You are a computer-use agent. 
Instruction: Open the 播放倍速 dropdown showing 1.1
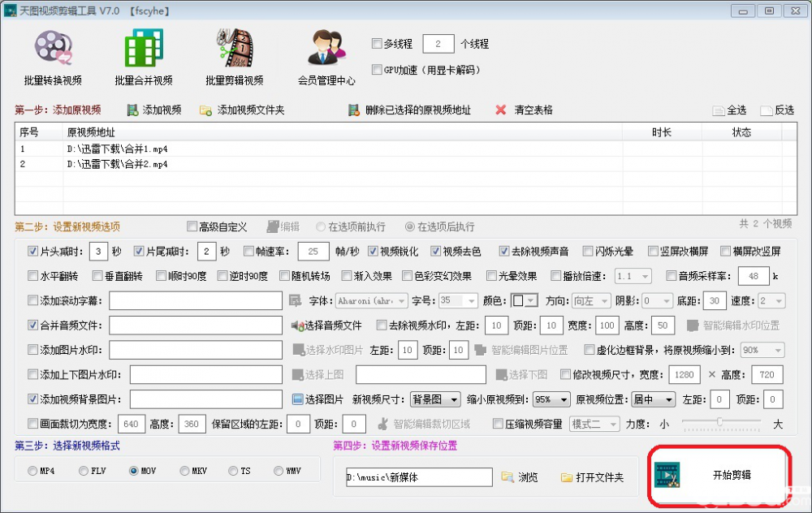[x=633, y=276]
